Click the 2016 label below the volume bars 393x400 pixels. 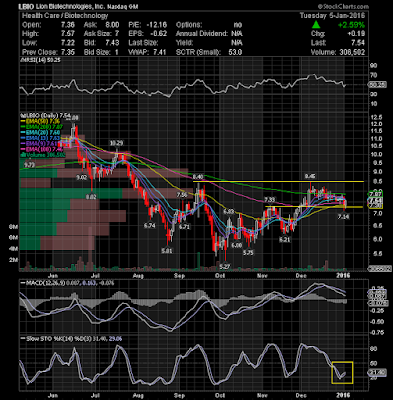pyautogui.click(x=343, y=276)
